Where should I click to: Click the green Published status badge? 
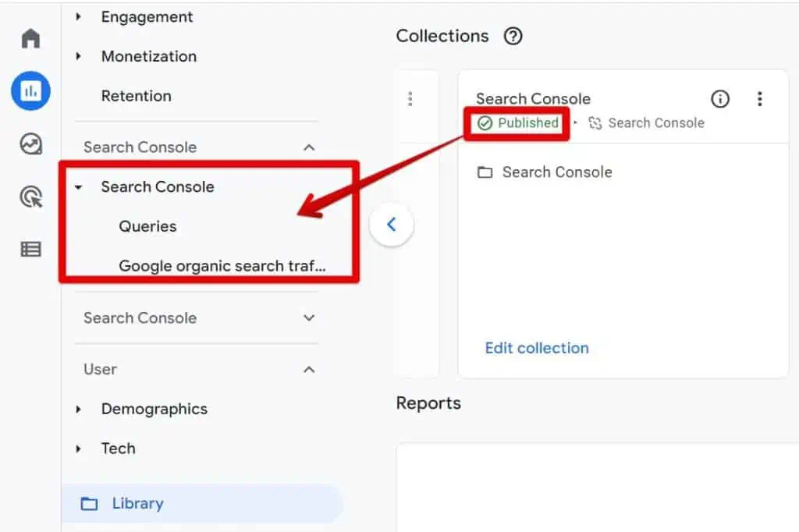coord(517,122)
